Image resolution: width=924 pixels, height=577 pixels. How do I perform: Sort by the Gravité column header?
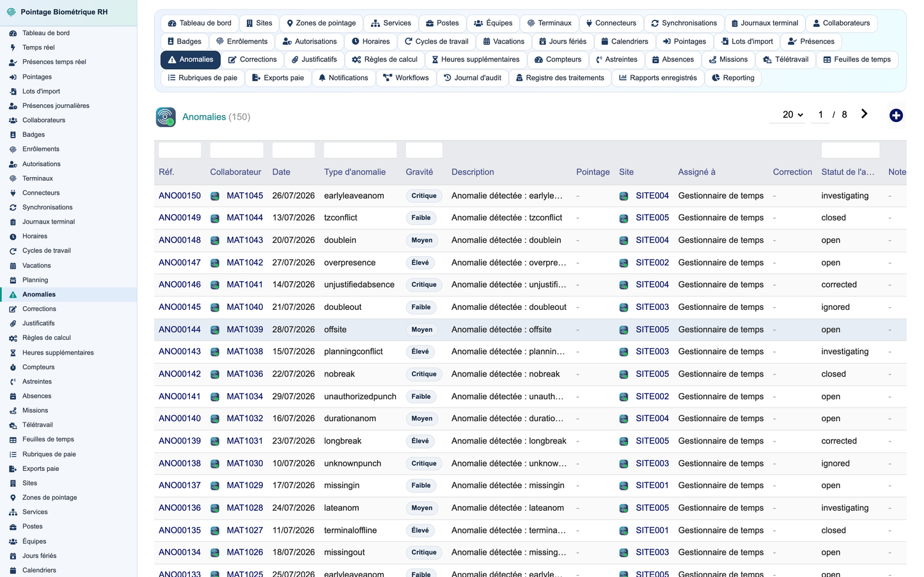[419, 172]
